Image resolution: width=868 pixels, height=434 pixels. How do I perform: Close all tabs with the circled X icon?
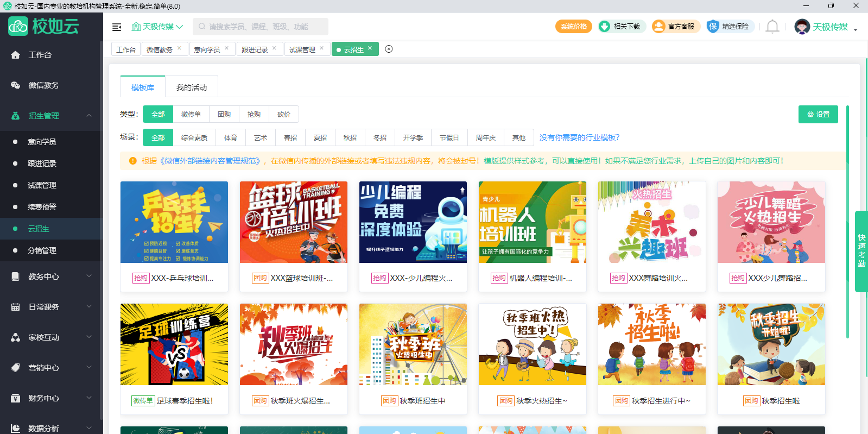[x=389, y=49]
